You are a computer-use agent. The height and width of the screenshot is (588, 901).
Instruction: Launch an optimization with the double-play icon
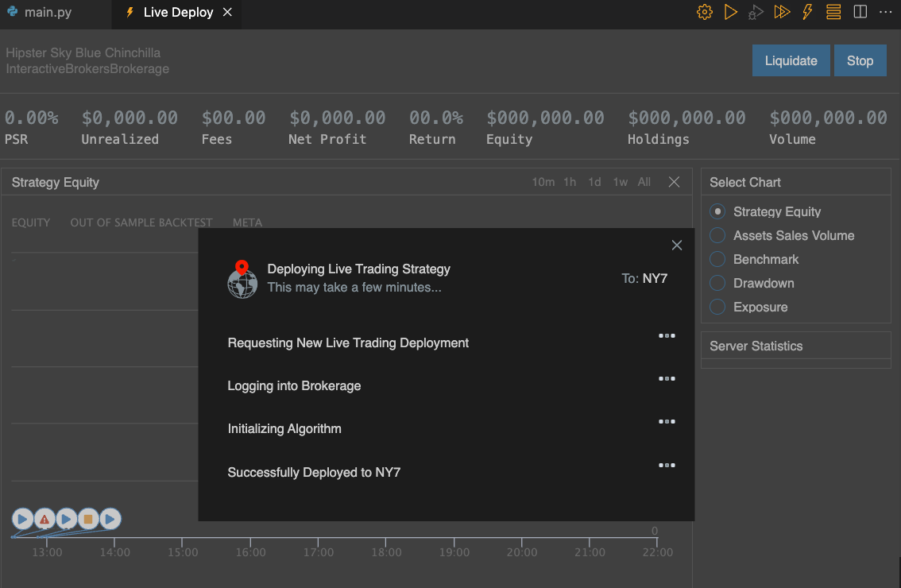coord(781,12)
